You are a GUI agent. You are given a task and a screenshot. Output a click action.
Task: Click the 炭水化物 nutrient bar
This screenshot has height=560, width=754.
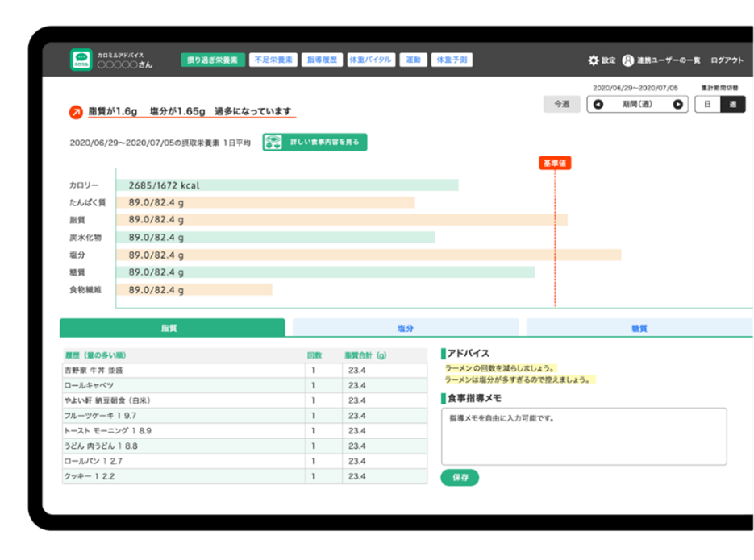click(276, 237)
